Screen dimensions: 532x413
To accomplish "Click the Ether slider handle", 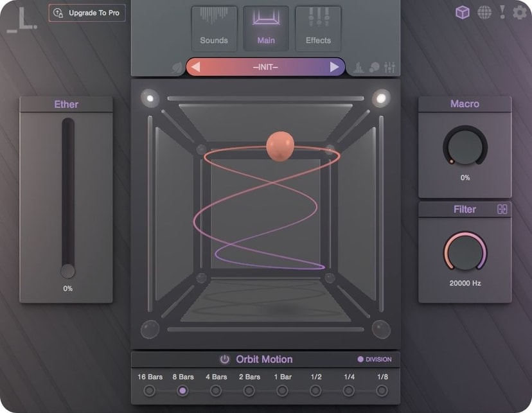I will click(67, 271).
